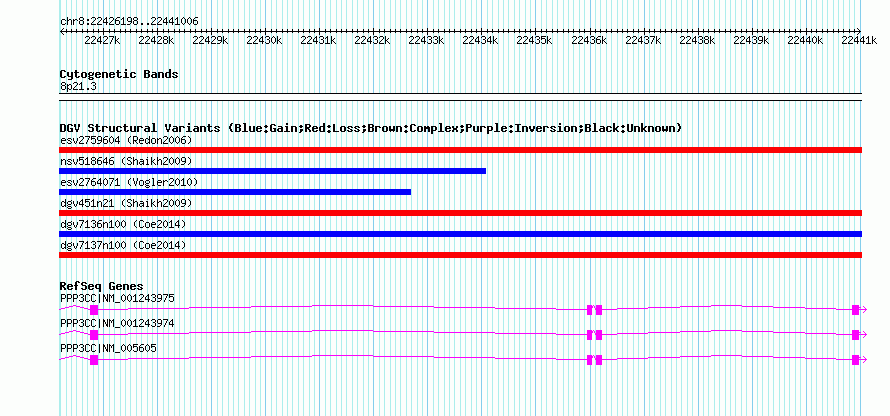Open the dgv451n21 (Shaikh2009) variant label

126,203
